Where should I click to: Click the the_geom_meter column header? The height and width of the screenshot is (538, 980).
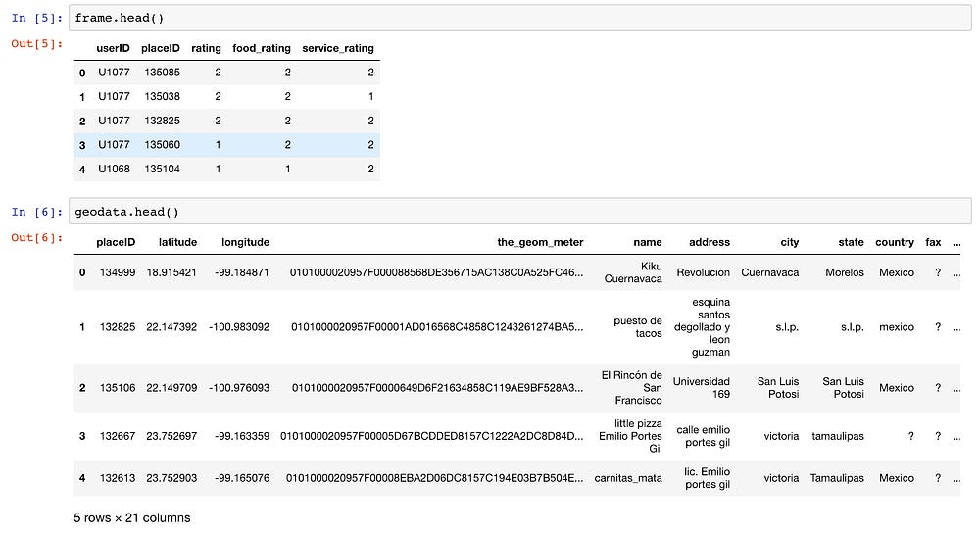click(x=540, y=242)
